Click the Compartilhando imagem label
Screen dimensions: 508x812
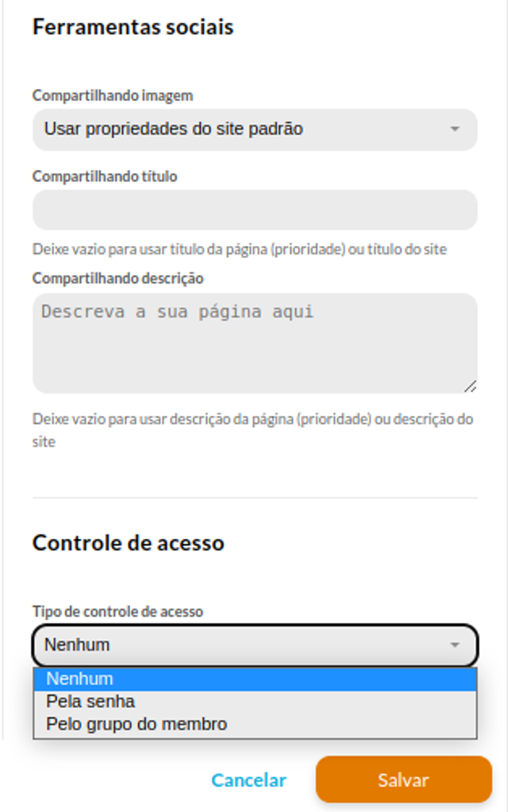point(113,96)
